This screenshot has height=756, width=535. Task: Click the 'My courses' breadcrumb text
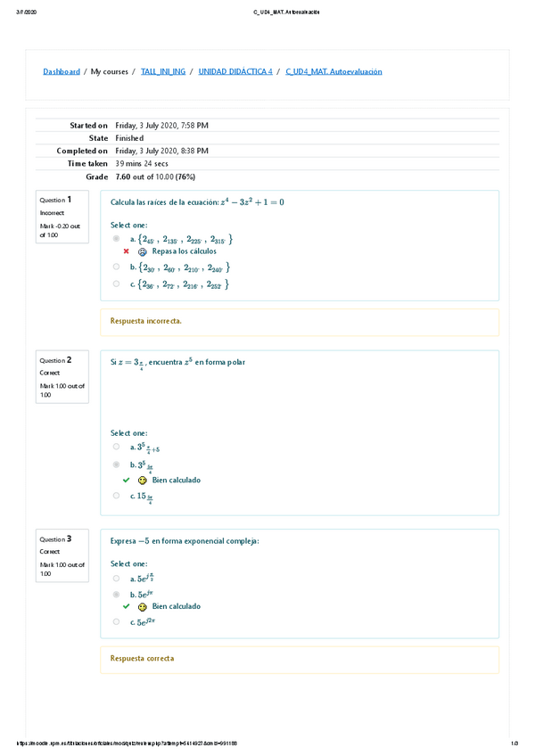(110, 72)
